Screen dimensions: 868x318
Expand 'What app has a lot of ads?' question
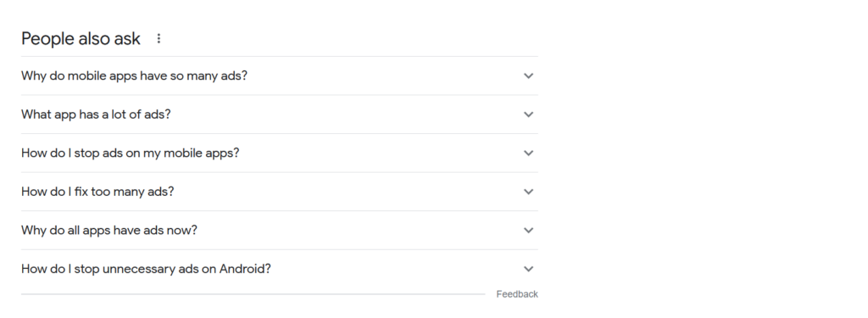pyautogui.click(x=279, y=114)
